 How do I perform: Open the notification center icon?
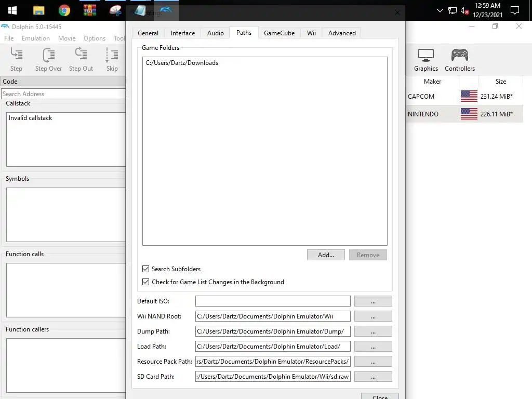coord(515,10)
